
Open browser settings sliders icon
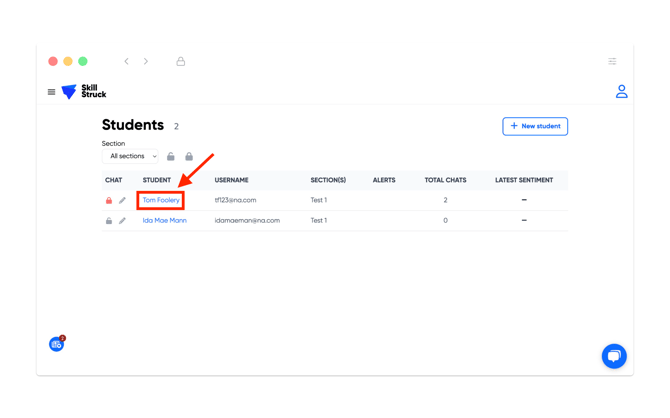click(x=612, y=61)
